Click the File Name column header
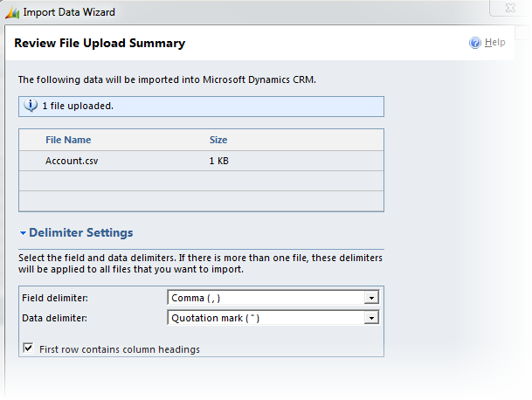The width and height of the screenshot is (532, 400). [x=68, y=140]
